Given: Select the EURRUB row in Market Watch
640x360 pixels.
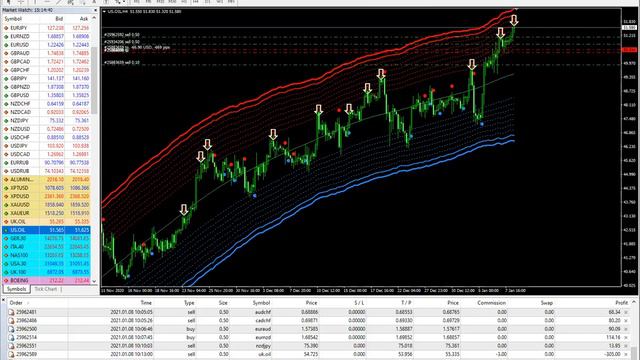Looking at the screenshot, I should 46,163.
